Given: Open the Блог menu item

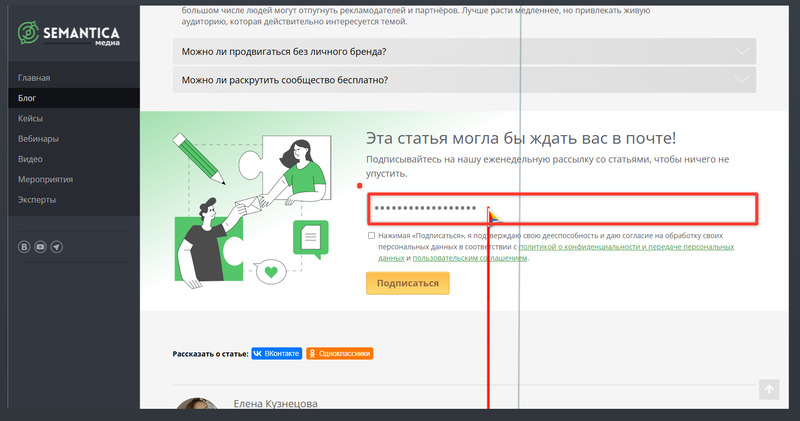Looking at the screenshot, I should click(x=73, y=98).
